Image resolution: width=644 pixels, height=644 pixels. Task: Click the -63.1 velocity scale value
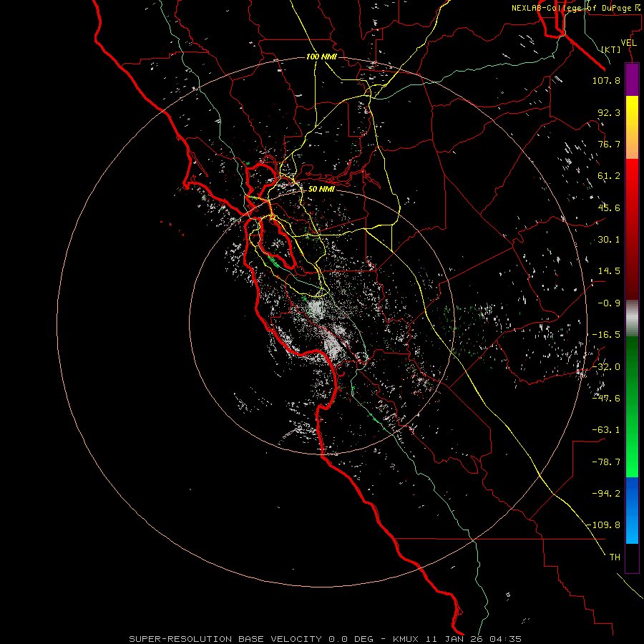tap(606, 430)
